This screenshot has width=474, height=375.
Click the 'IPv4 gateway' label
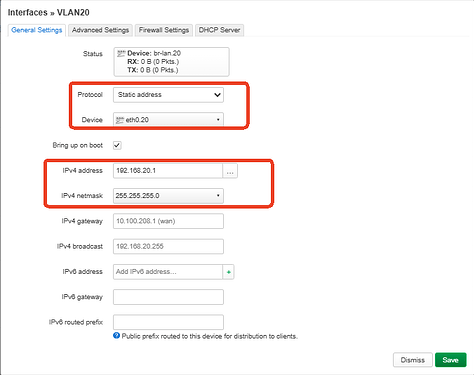tap(82, 221)
